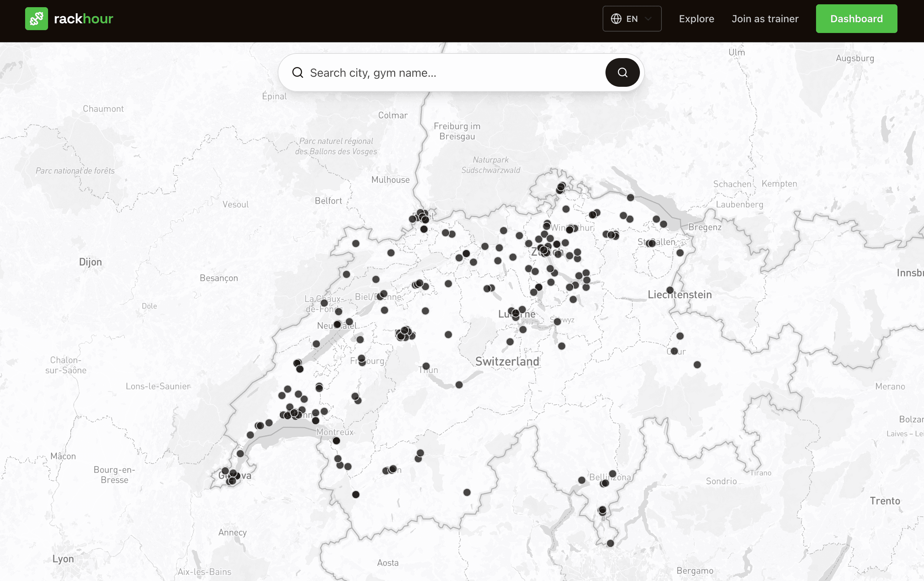Click the Bergamo city label
Viewport: 924px width, 581px height.
pos(695,571)
